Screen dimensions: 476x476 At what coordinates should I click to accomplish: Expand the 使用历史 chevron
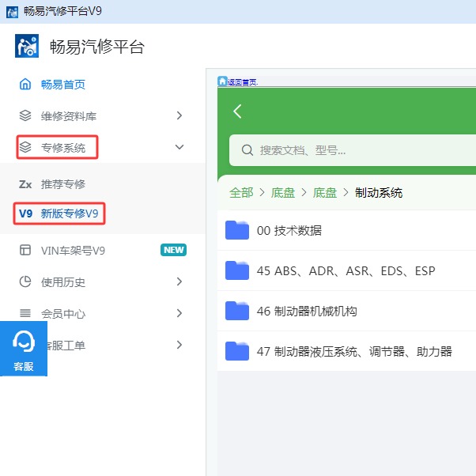179,281
